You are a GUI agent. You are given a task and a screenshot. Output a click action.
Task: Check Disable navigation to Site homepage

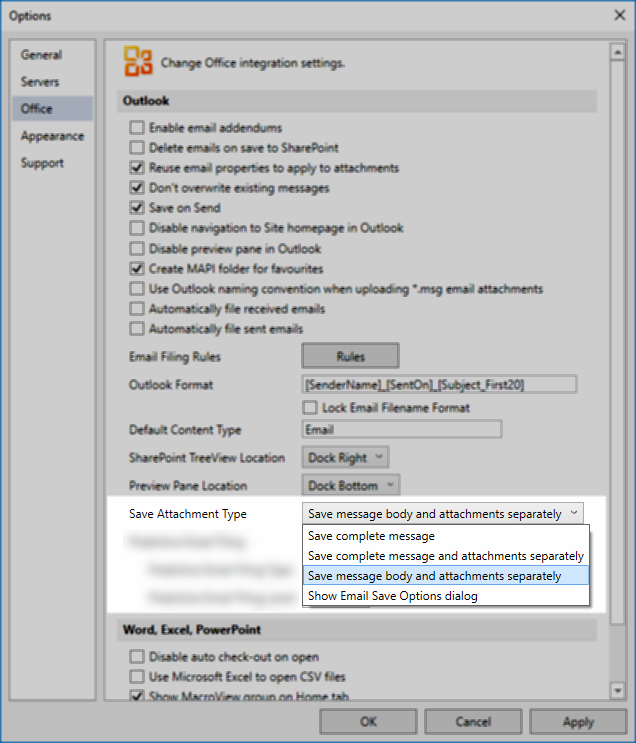pos(137,228)
